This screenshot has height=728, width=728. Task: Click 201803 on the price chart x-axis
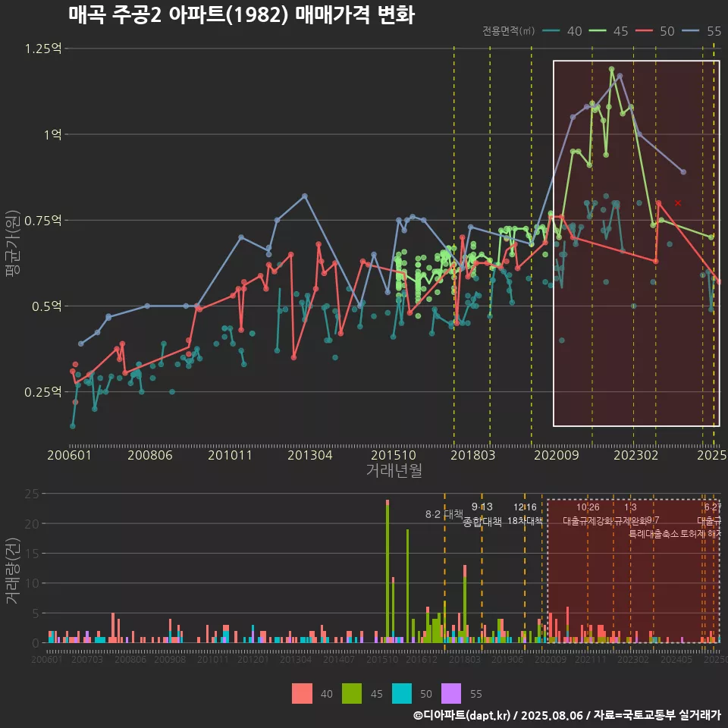pyautogui.click(x=473, y=455)
